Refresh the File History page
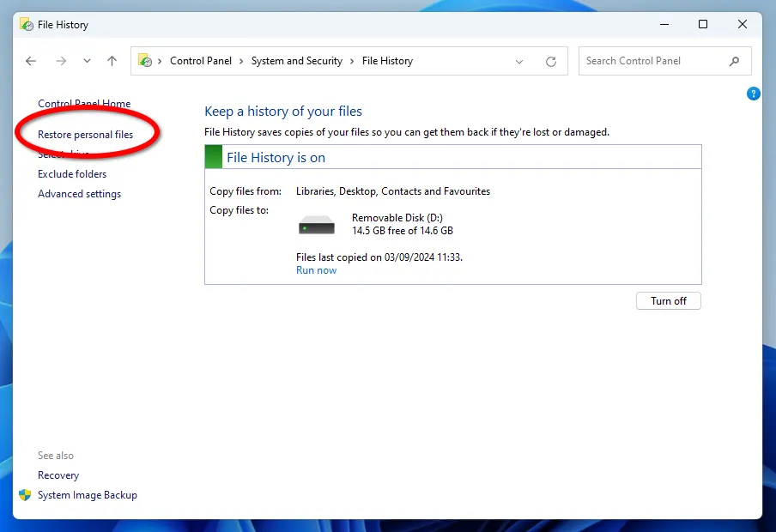Image resolution: width=776 pixels, height=532 pixels. [551, 62]
